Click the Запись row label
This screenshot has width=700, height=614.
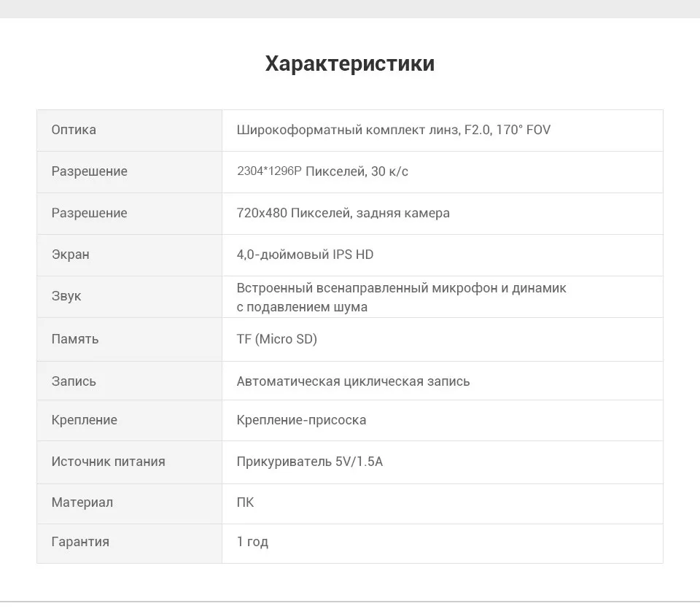(74, 381)
